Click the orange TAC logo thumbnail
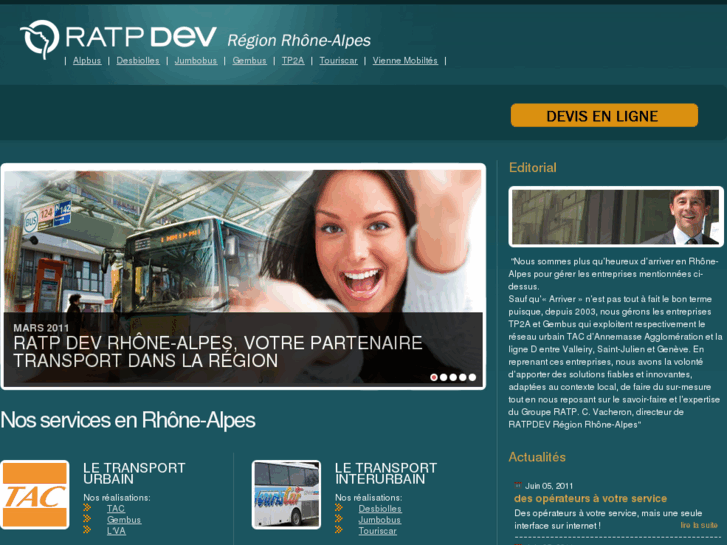This screenshot has width=727, height=545. point(35,494)
